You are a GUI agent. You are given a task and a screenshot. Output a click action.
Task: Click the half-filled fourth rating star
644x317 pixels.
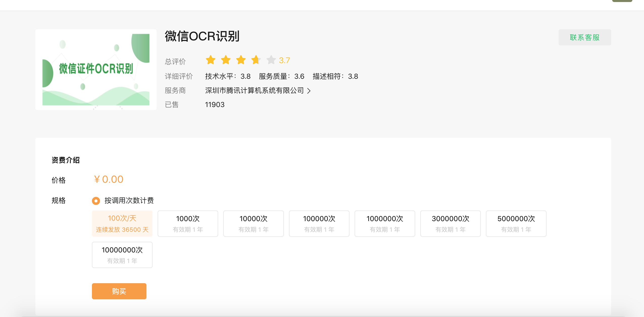(x=256, y=60)
